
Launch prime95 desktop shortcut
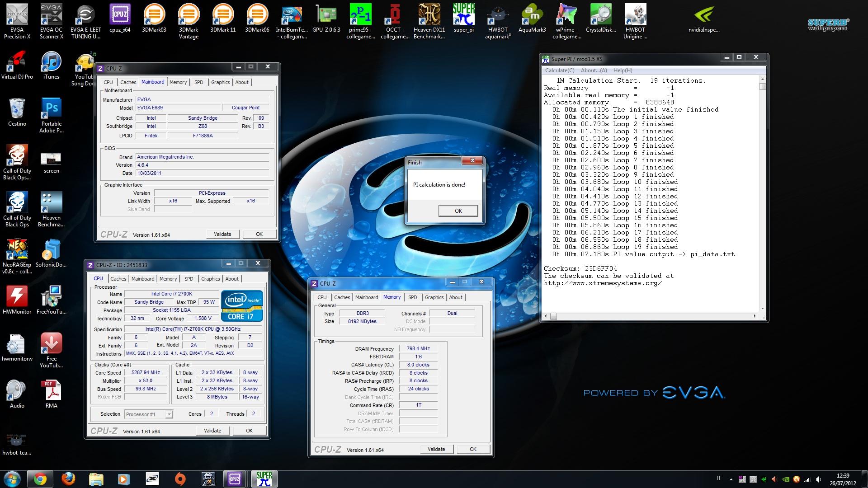pos(360,21)
